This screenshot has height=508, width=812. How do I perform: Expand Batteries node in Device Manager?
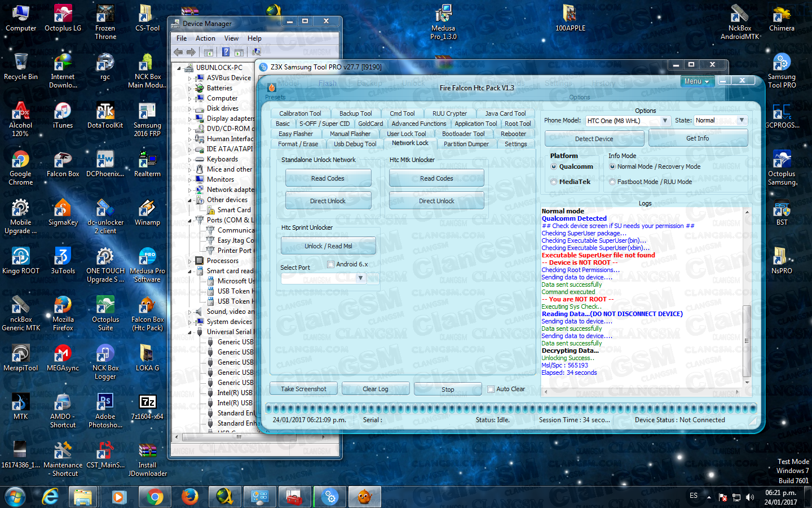click(x=190, y=88)
